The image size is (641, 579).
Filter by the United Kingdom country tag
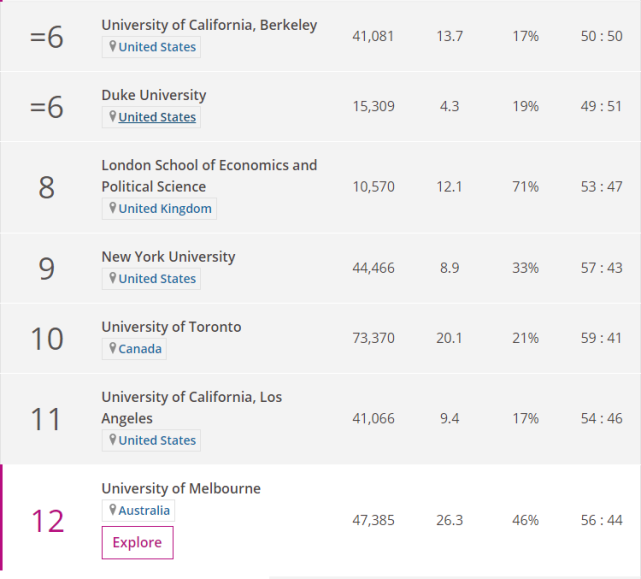coord(164,208)
